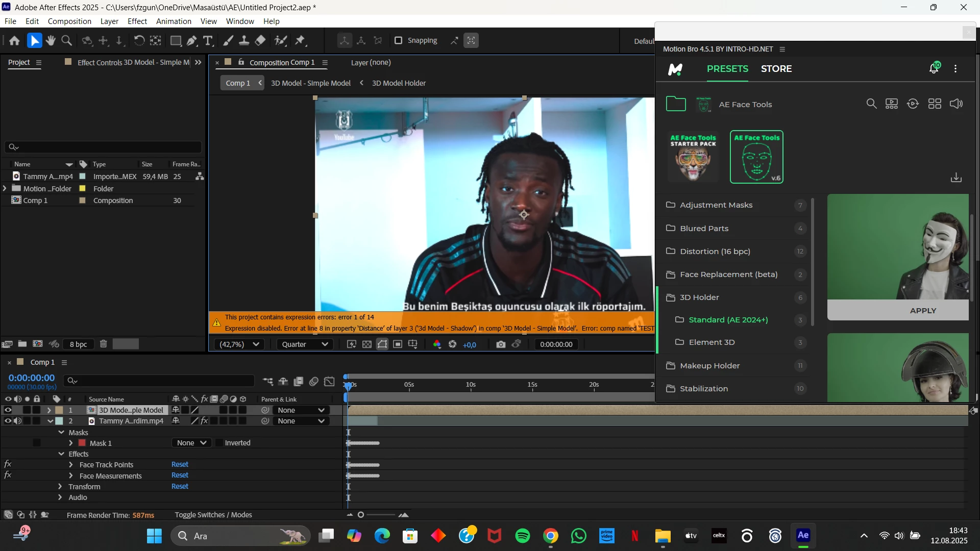Image resolution: width=980 pixels, height=551 pixels.
Task: Open Mask 1 mode dropdown
Action: tap(191, 443)
